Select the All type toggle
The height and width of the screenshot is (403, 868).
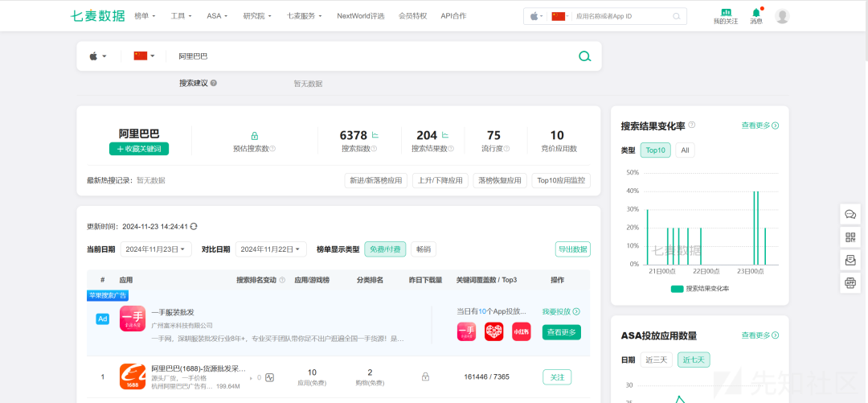tap(685, 150)
